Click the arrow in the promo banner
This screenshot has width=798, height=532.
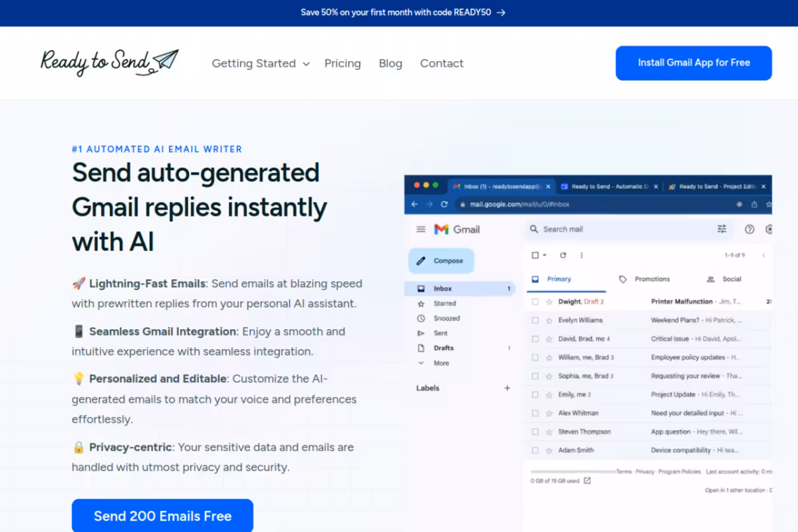pos(501,12)
